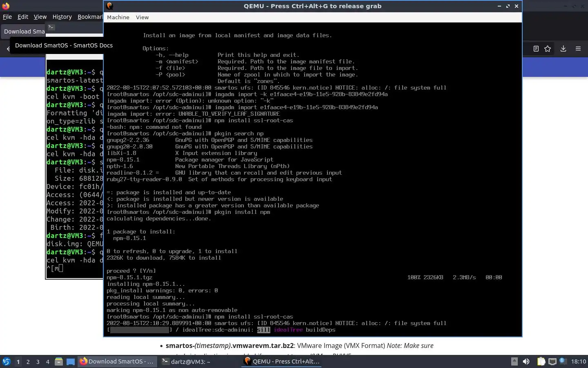Click '2326K to download, 7584K to install' line
588x368 pixels.
click(164, 258)
